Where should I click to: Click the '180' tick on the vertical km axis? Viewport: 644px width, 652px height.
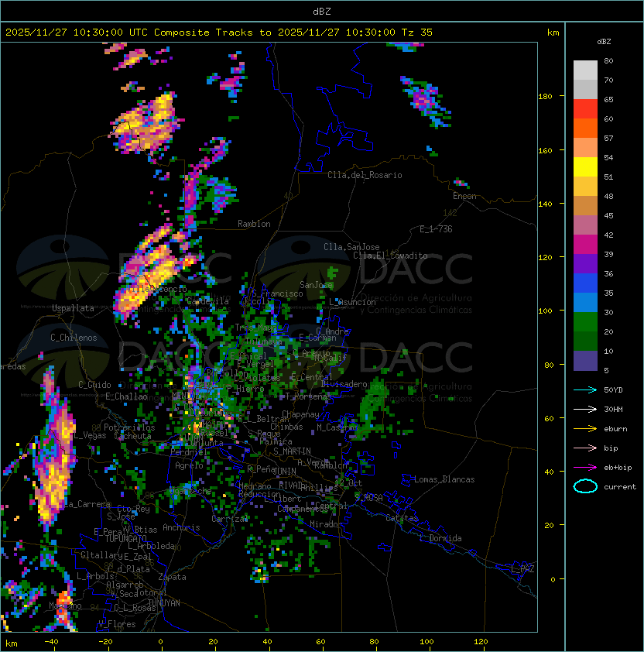tap(545, 97)
